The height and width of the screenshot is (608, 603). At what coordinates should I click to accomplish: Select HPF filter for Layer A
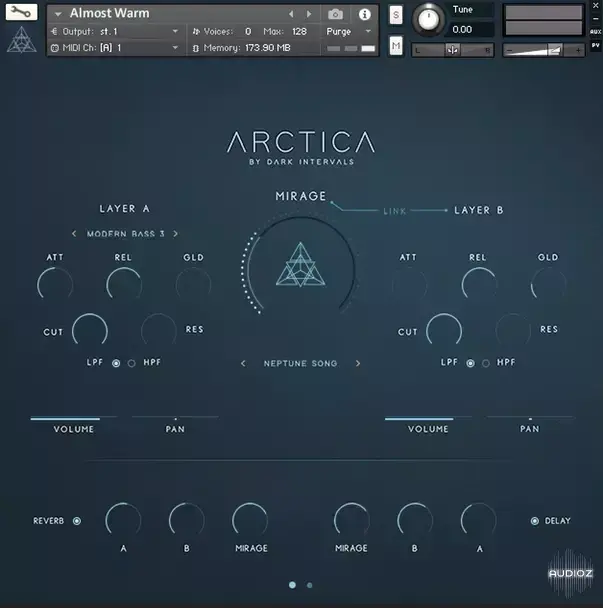point(132,363)
